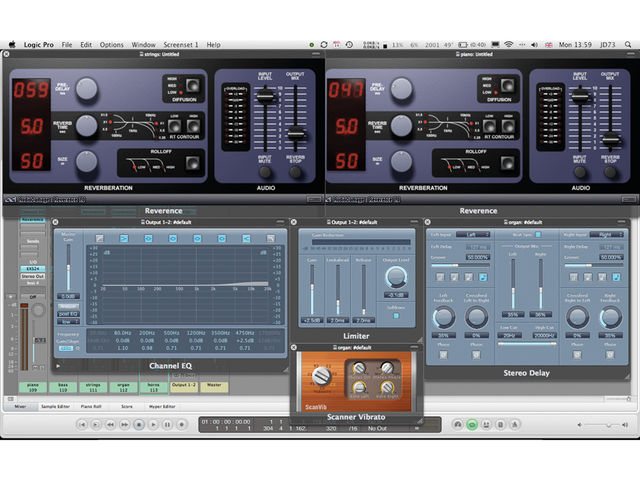Image resolution: width=640 pixels, height=480 pixels.
Task: Click the Rolloff button on the piano reverb
Action: (507, 162)
